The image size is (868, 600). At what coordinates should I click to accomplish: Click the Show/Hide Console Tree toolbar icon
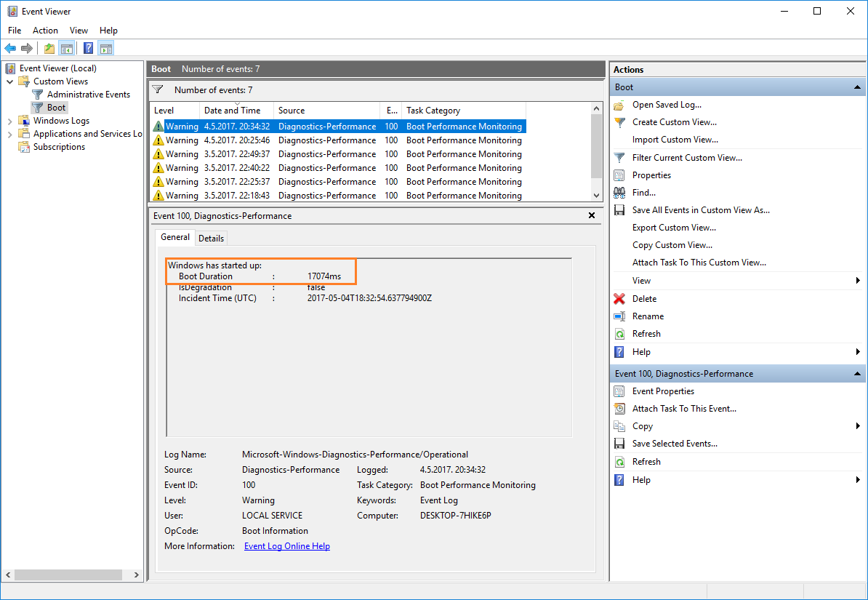coord(67,49)
